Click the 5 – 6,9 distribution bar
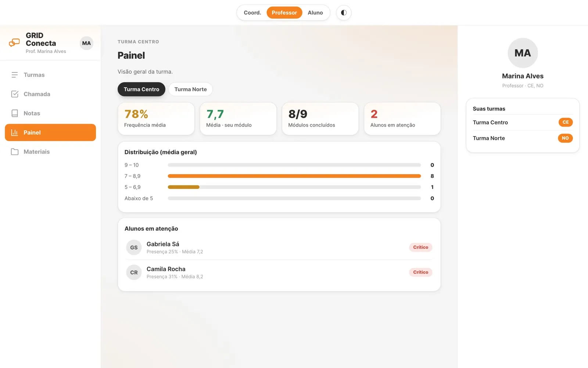 pyautogui.click(x=294, y=187)
